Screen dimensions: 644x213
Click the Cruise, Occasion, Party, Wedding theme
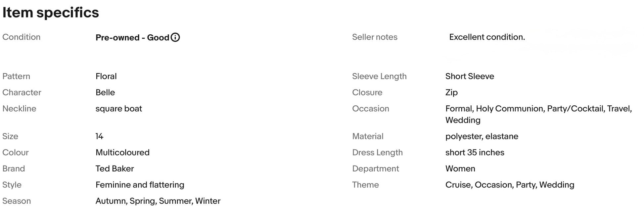[510, 185]
